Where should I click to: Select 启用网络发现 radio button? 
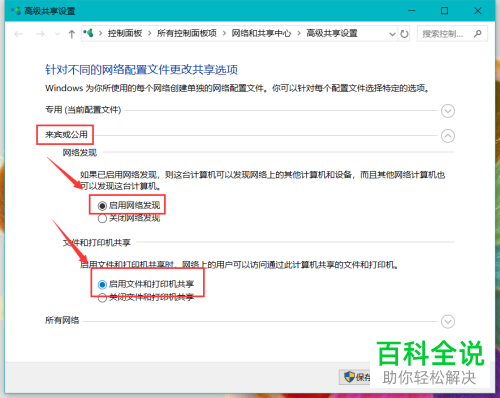click(102, 206)
